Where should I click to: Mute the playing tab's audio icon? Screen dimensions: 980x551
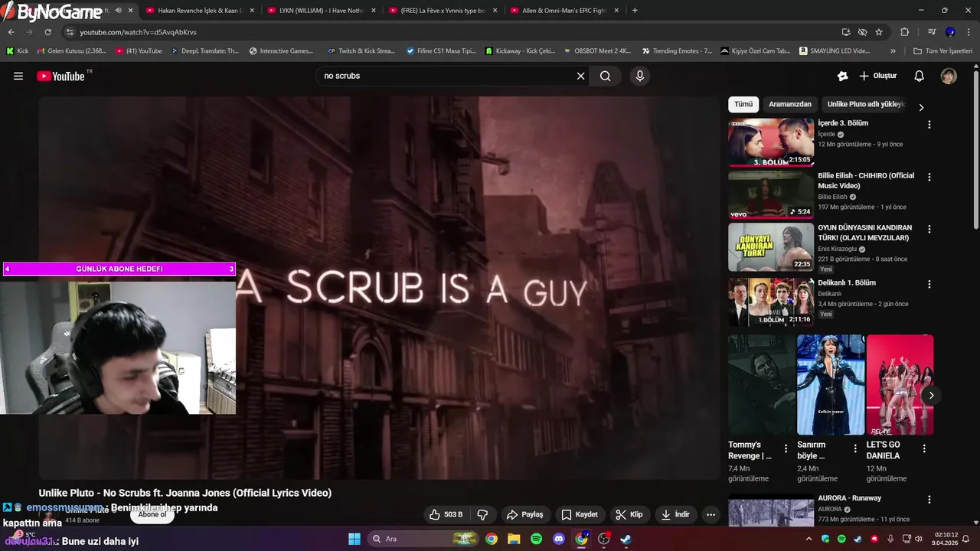click(118, 11)
